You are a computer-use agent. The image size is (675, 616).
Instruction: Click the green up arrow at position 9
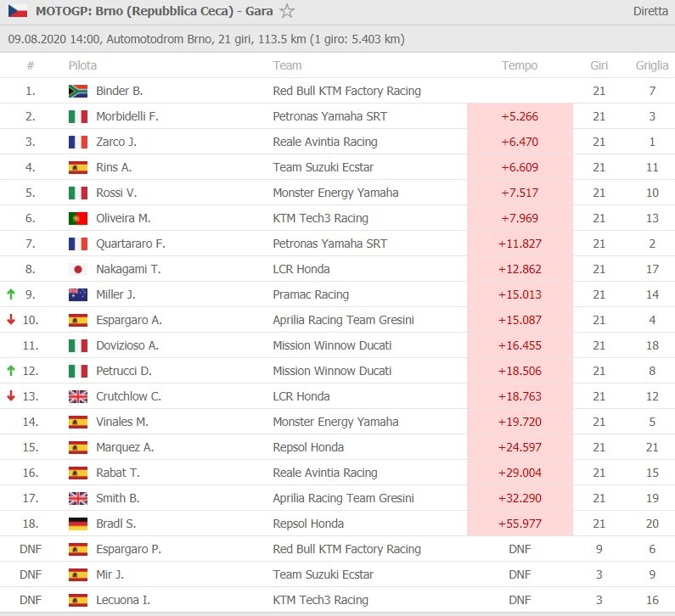tap(11, 294)
